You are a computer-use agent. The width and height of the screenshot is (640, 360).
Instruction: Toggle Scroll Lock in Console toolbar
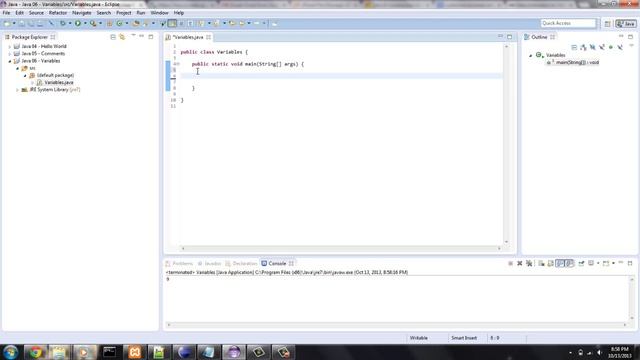[551, 264]
